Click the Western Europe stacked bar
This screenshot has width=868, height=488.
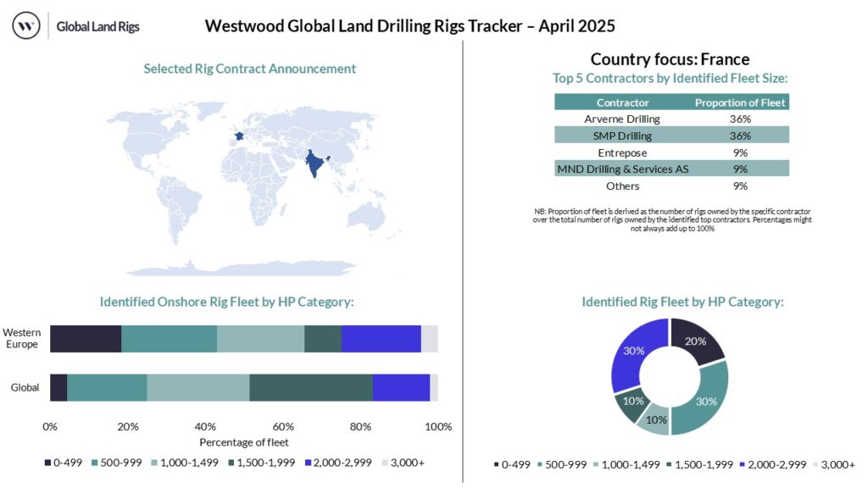(x=244, y=337)
